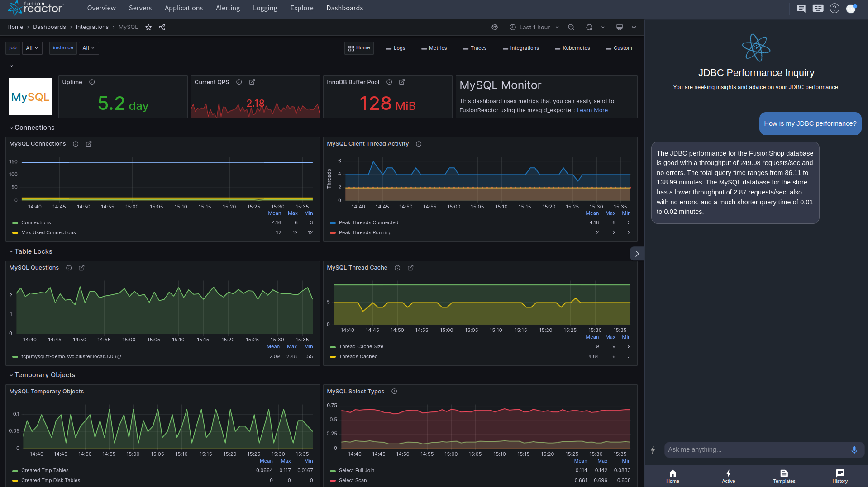
Task: Open the Metrics dashboards link
Action: [x=434, y=48]
